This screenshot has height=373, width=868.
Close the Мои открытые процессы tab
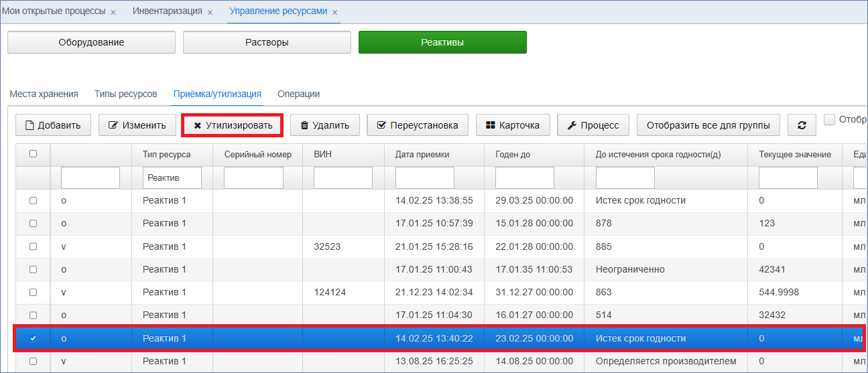(x=113, y=13)
